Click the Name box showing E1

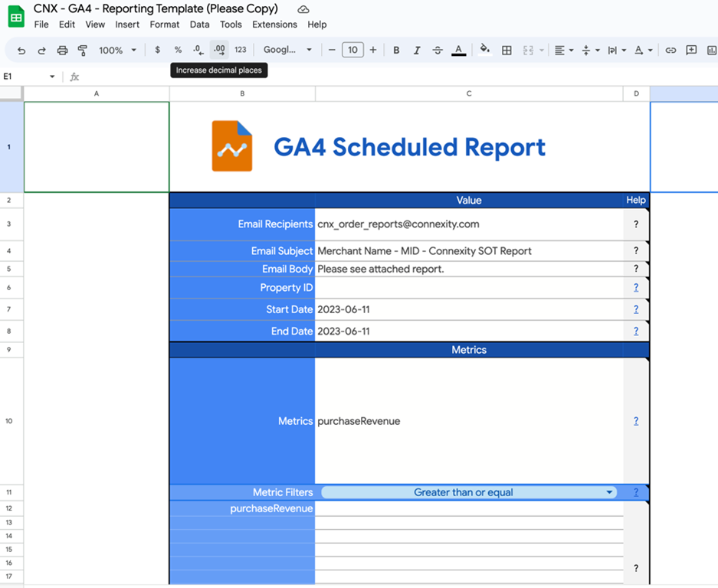click(23, 77)
